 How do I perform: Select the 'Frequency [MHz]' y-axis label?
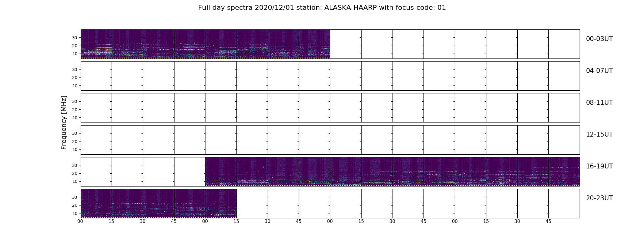pyautogui.click(x=64, y=123)
